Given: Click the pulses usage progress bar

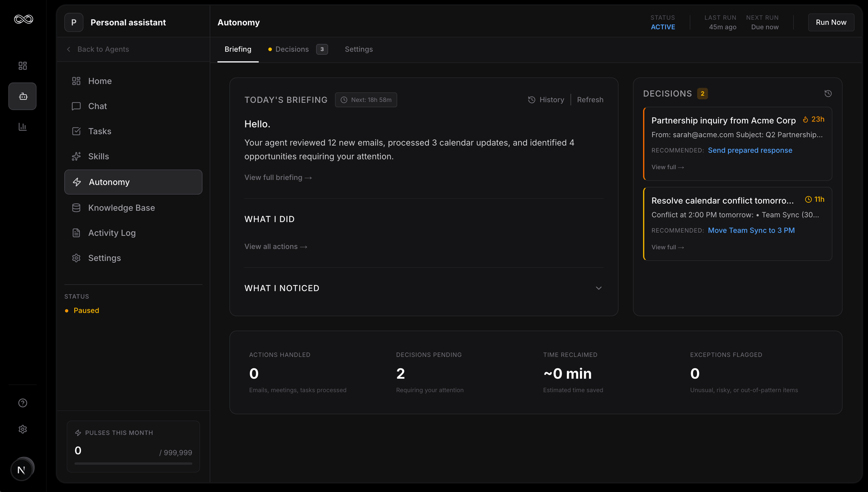Looking at the screenshot, I should (x=133, y=464).
